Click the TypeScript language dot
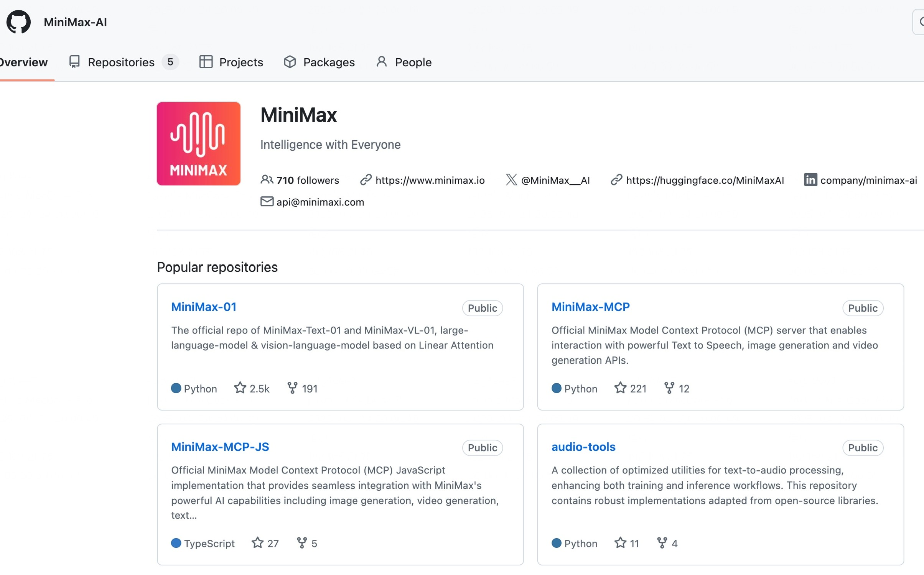This screenshot has height=575, width=924. (176, 543)
